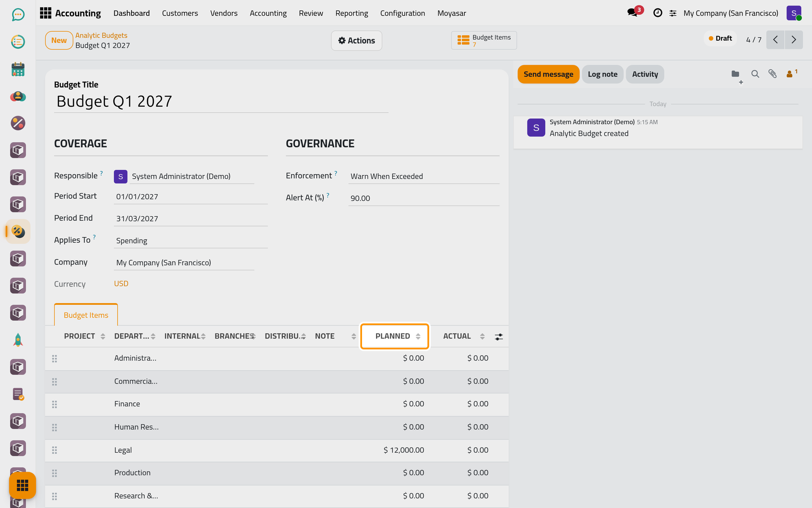Open the Reporting menu
Viewport: 812px width, 508px height.
pos(351,13)
